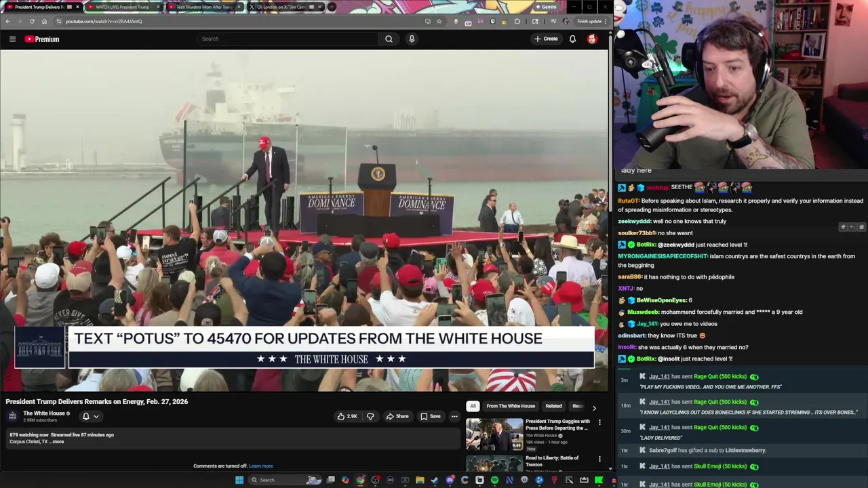
Task: Open President Trump Gaggles video thumbnail
Action: (494, 434)
